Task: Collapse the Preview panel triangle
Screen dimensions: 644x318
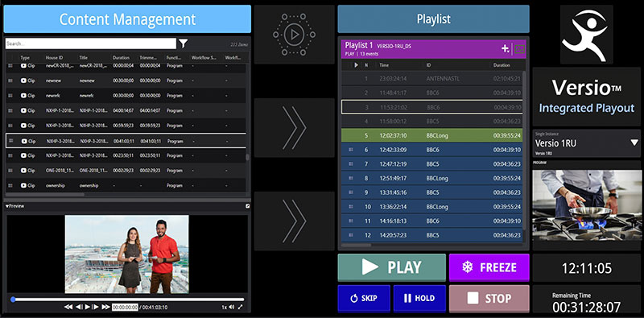Action: click(7, 206)
